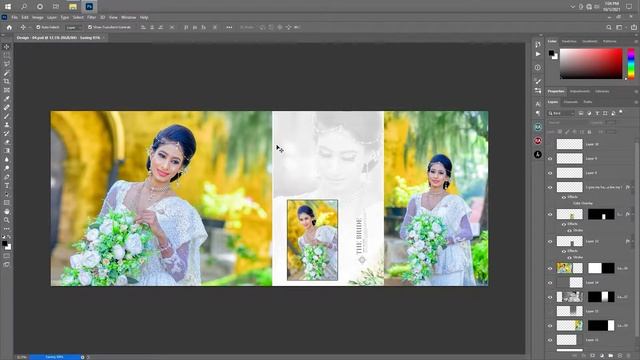Hide Layer 8 using its eye icon
The width and height of the screenshot is (640, 360).
tap(550, 173)
